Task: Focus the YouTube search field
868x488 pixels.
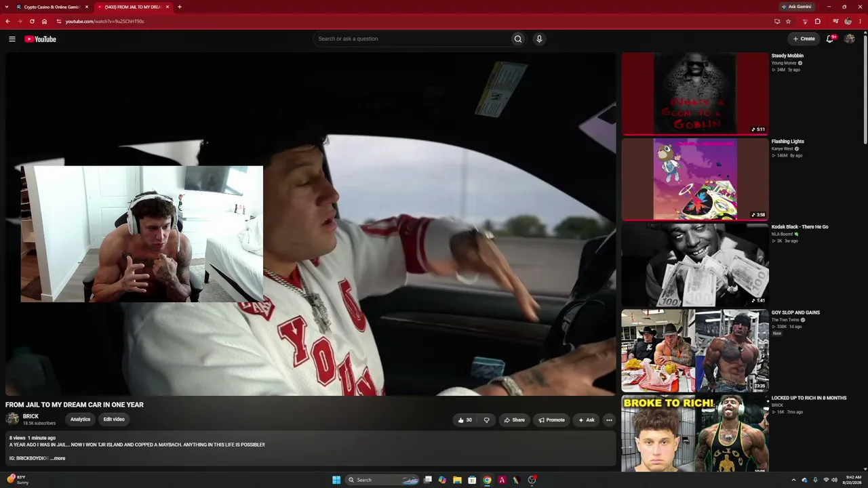Action: pos(411,39)
